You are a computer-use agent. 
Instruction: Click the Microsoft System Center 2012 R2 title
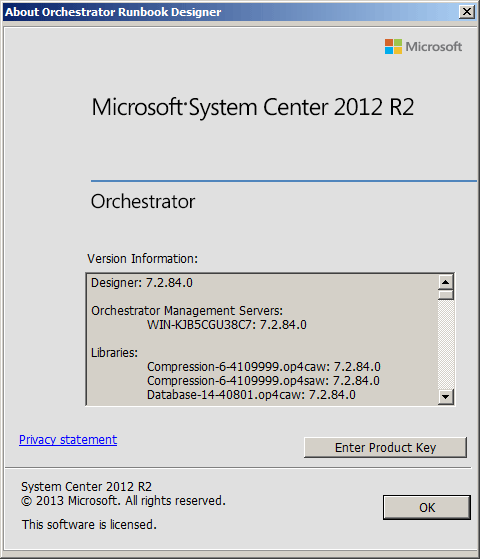coord(252,107)
